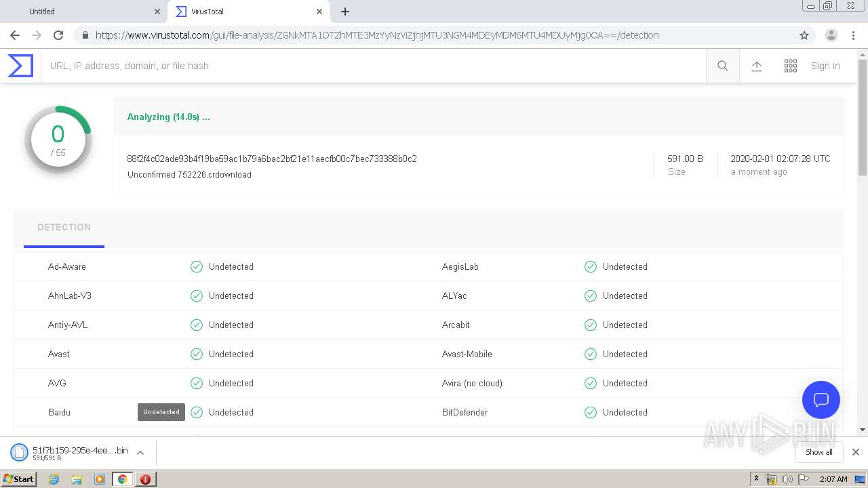Click AVG Undetected check icon
The height and width of the screenshot is (488, 868).
197,384
